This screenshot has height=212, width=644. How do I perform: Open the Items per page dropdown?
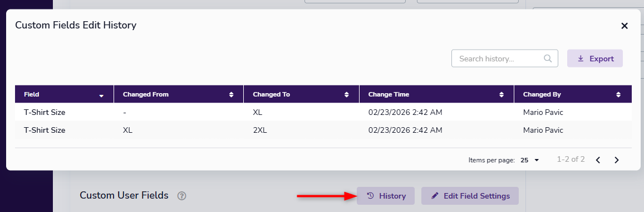point(529,160)
